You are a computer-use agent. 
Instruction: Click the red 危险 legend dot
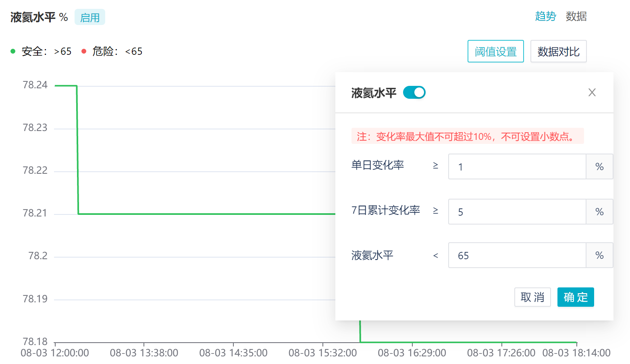pyautogui.click(x=84, y=51)
